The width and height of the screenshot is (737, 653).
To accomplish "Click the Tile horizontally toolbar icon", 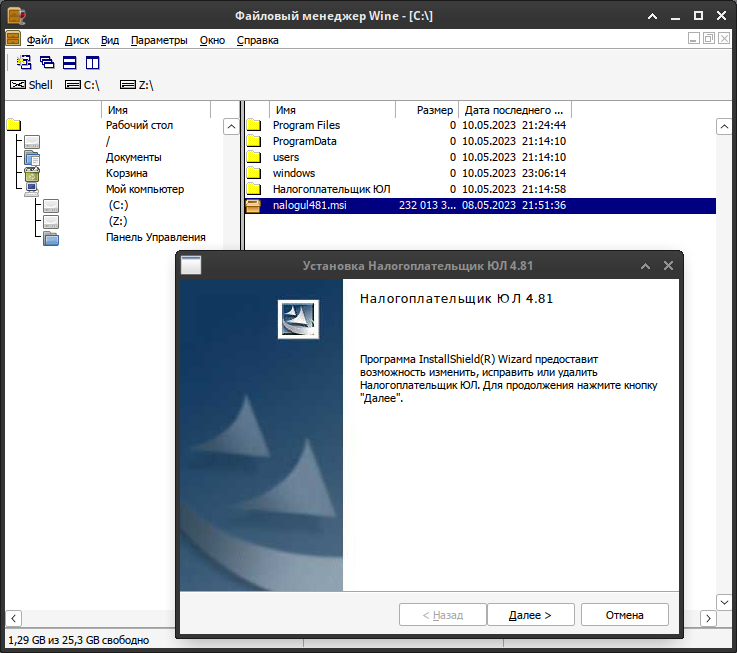I will pyautogui.click(x=70, y=63).
